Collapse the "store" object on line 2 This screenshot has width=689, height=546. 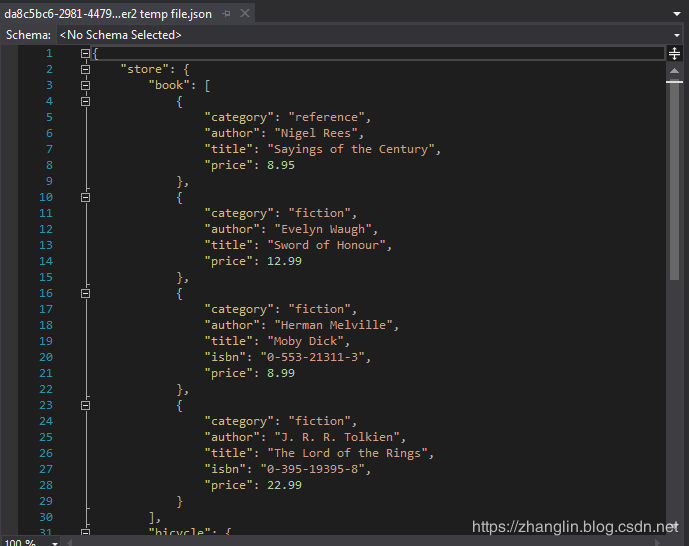point(85,69)
